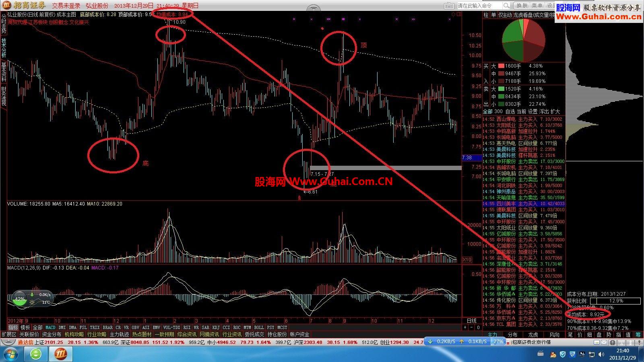Image resolution: width=644 pixels, height=362 pixels.
Task: Select the 风向 tab under the alert list
Action: [554, 335]
